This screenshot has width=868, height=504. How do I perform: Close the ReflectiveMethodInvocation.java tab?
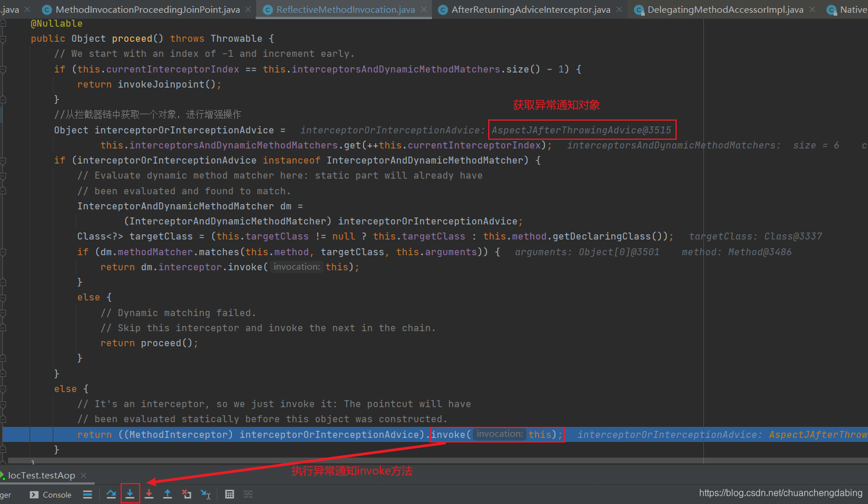(424, 10)
